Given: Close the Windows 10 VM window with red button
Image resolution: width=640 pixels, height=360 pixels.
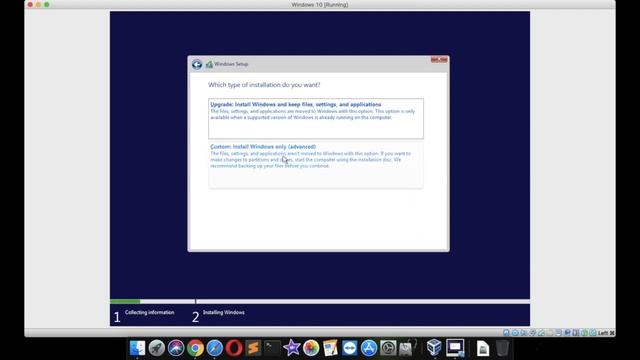Looking at the screenshot, I should (30, 4).
